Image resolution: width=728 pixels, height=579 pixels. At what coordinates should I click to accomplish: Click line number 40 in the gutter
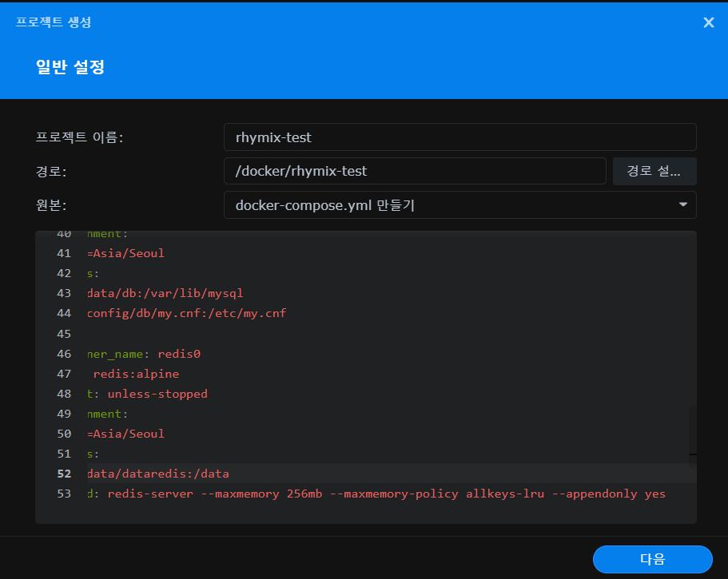point(64,234)
